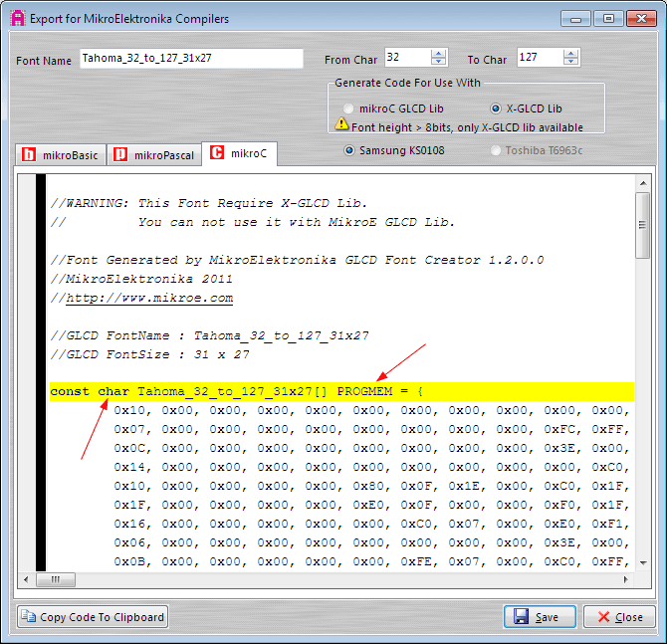This screenshot has height=644, width=667.
Task: Choose the Toshiba T6963c controller option
Action: pos(495,150)
